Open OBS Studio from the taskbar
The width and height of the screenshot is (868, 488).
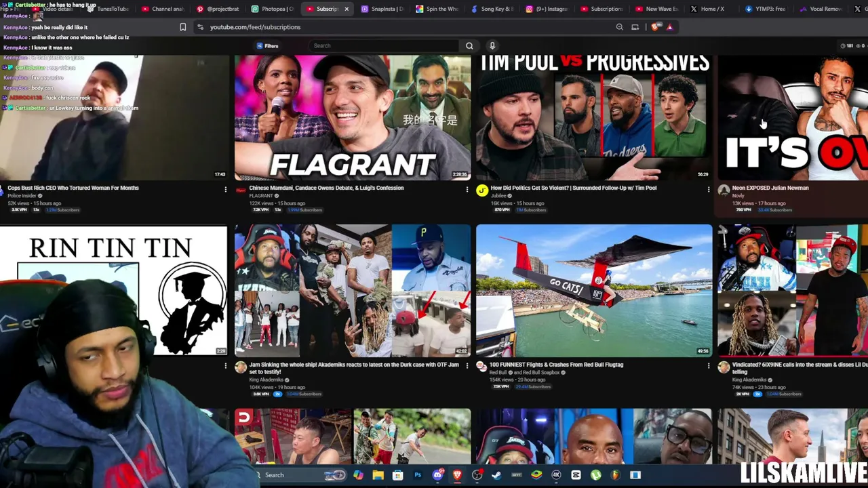click(x=477, y=475)
